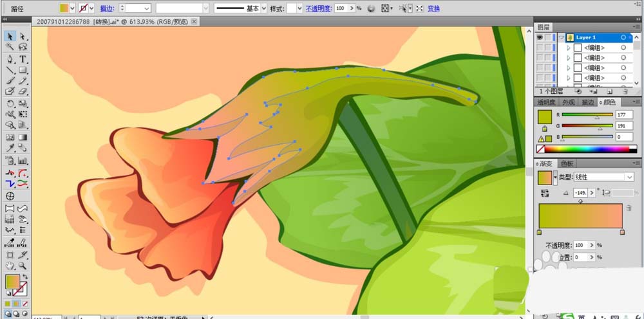Click swap fill and stroke arrows
The image size is (644, 319).
tap(26, 278)
